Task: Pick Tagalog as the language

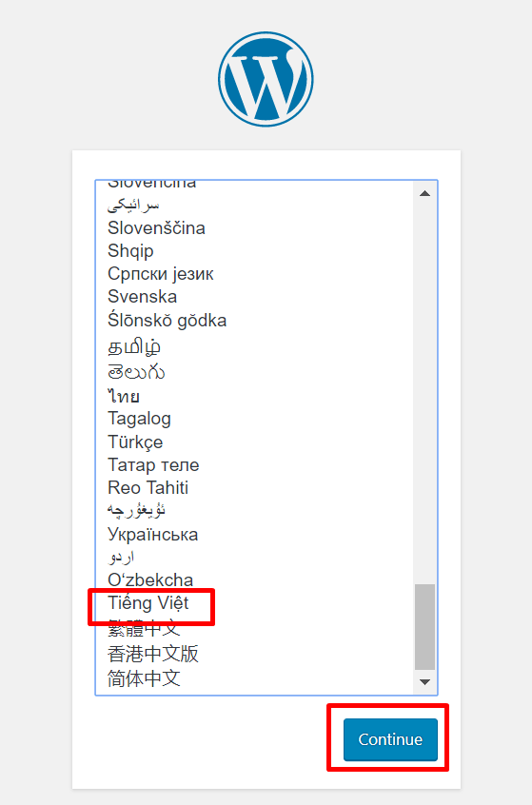Action: 139,419
